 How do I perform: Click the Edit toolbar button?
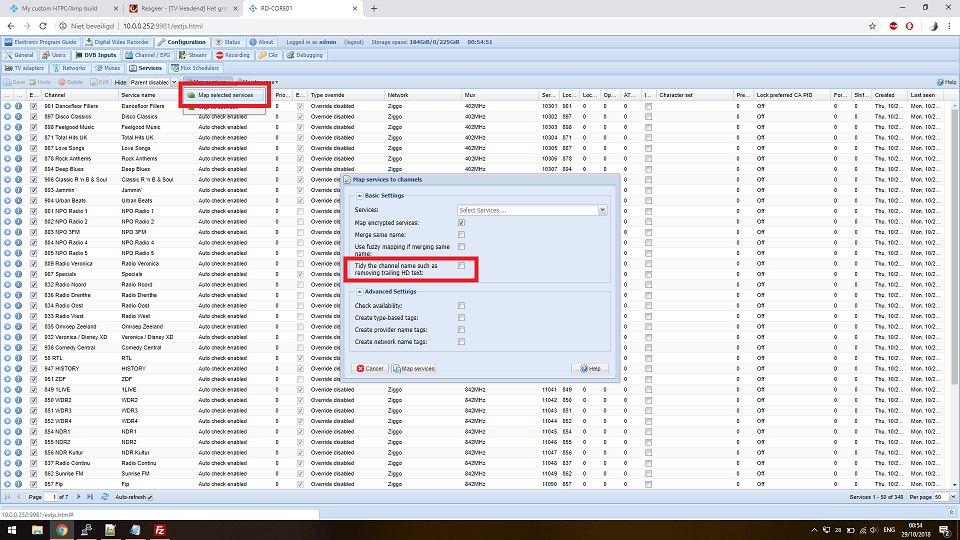100,82
